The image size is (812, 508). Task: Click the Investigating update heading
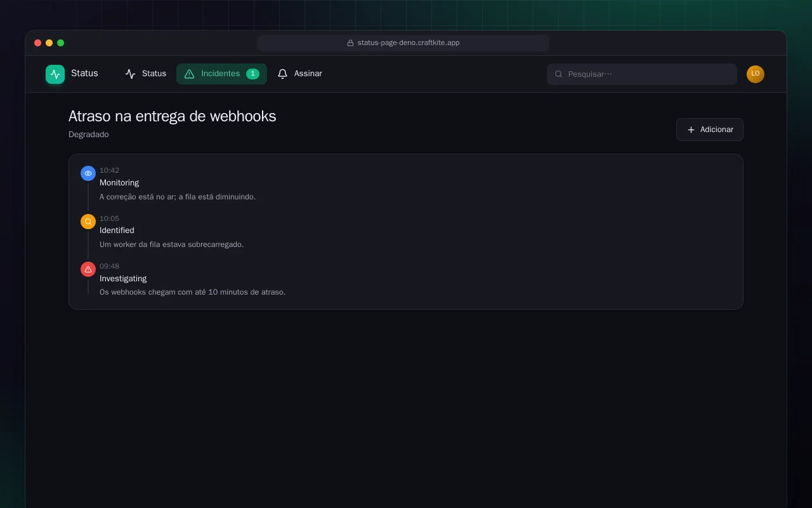(123, 279)
